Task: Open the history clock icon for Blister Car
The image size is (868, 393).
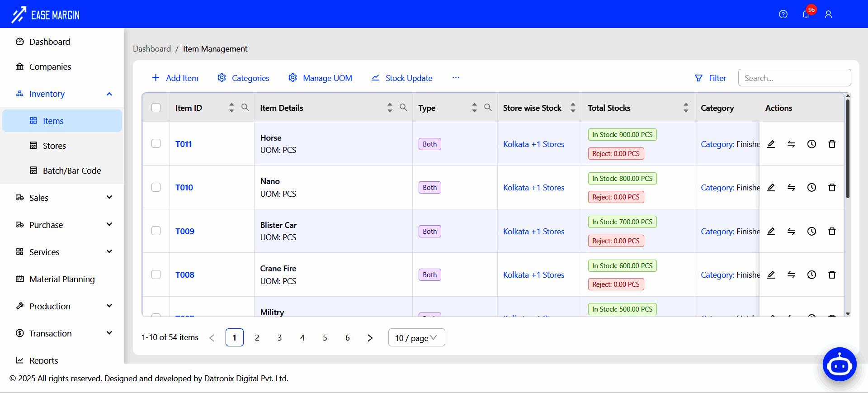Action: 811,231
